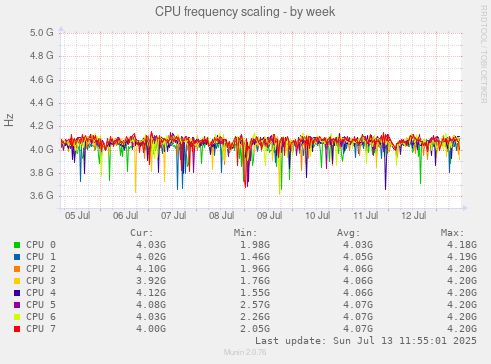The image size is (491, 364).
Task: Click the 'CPU 7' legend label
Action: pyautogui.click(x=41, y=329)
